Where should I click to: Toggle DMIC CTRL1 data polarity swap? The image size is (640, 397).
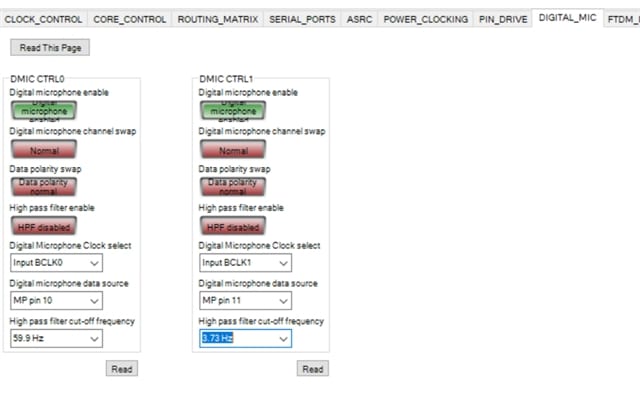point(233,187)
